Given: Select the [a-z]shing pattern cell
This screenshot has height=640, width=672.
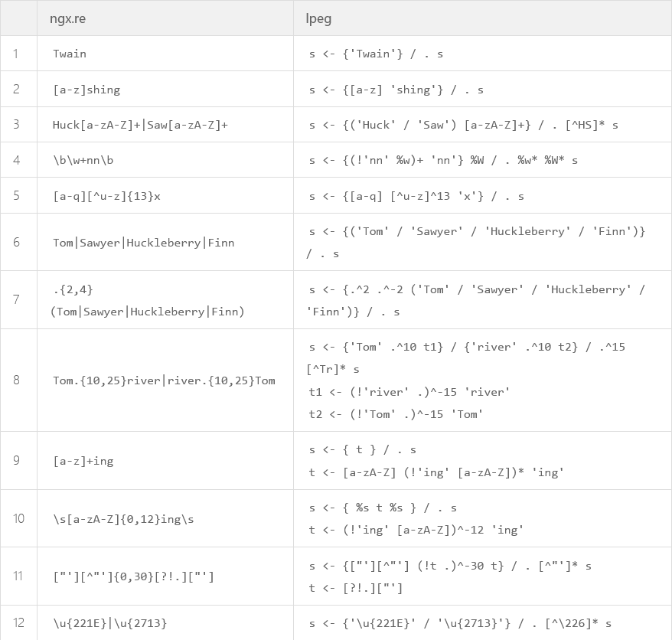Looking at the screenshot, I should [x=165, y=89].
